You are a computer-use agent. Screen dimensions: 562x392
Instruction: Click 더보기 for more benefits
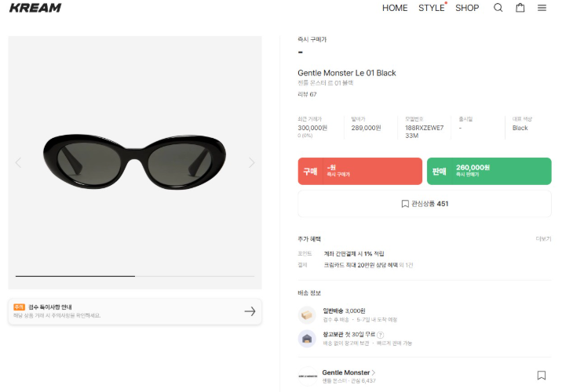tap(543, 239)
